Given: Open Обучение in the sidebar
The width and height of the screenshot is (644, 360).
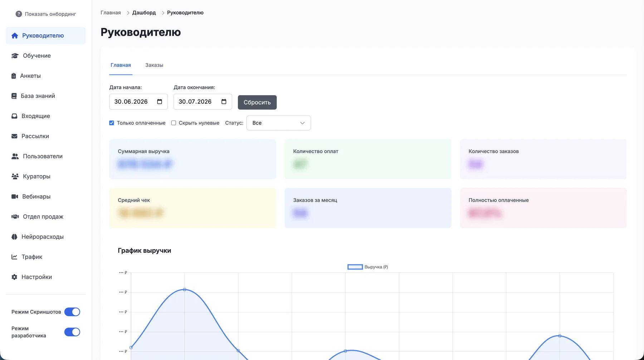Looking at the screenshot, I should click(x=46, y=56).
